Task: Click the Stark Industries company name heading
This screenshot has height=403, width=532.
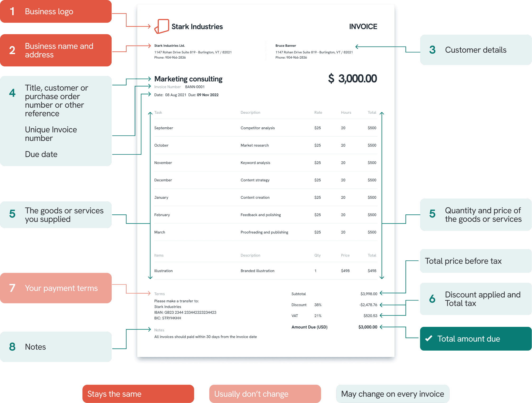Action: point(197,26)
